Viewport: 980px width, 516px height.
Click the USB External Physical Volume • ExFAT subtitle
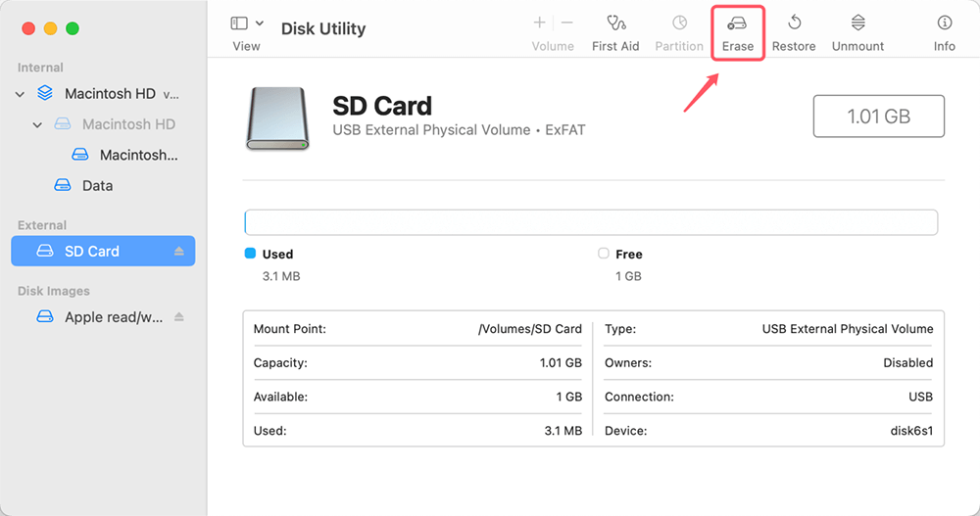[459, 130]
